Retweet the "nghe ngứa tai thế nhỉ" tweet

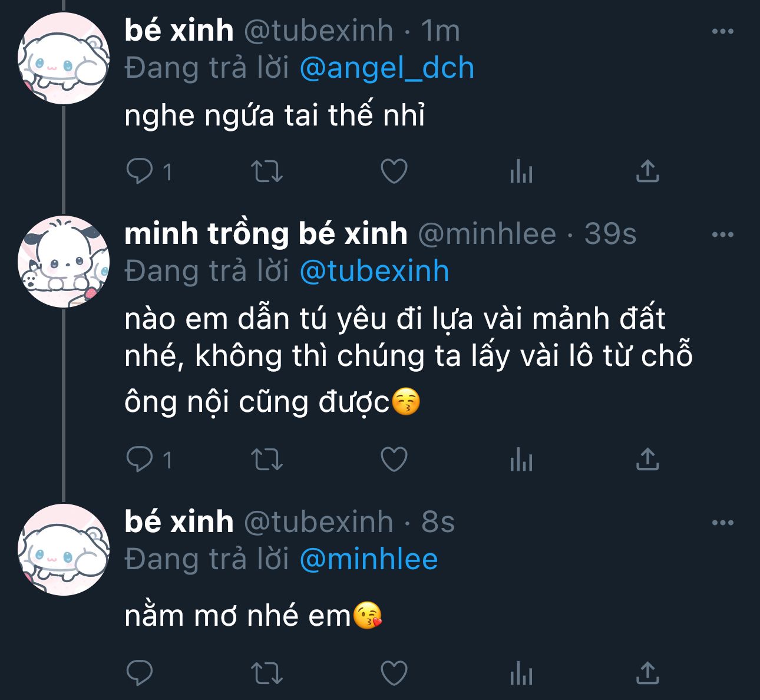(267, 171)
